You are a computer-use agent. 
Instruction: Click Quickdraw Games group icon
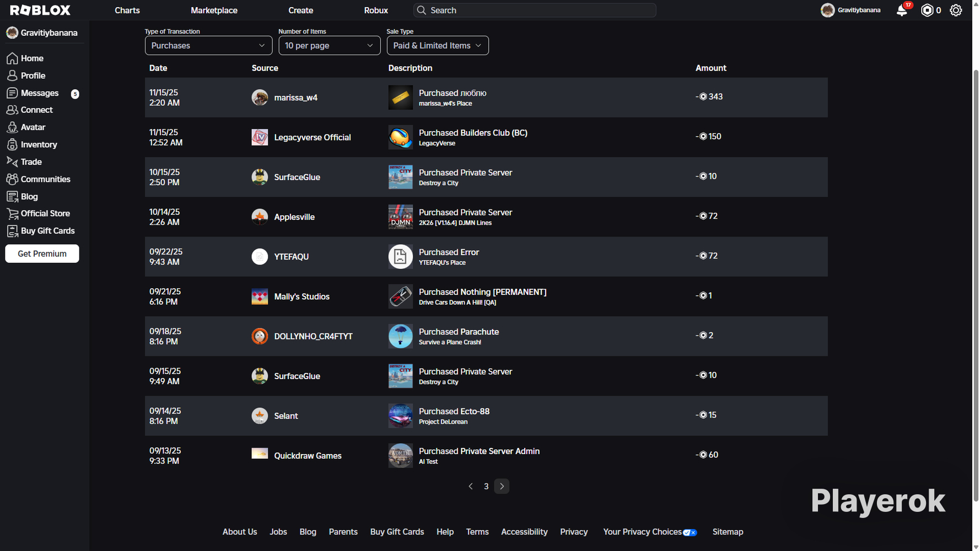point(260,453)
